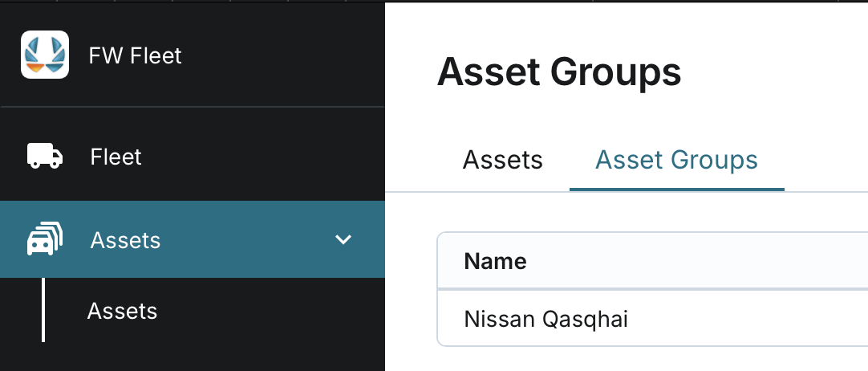Click the underline beneath Asset Groups tab
868x371 pixels.
pos(676,190)
